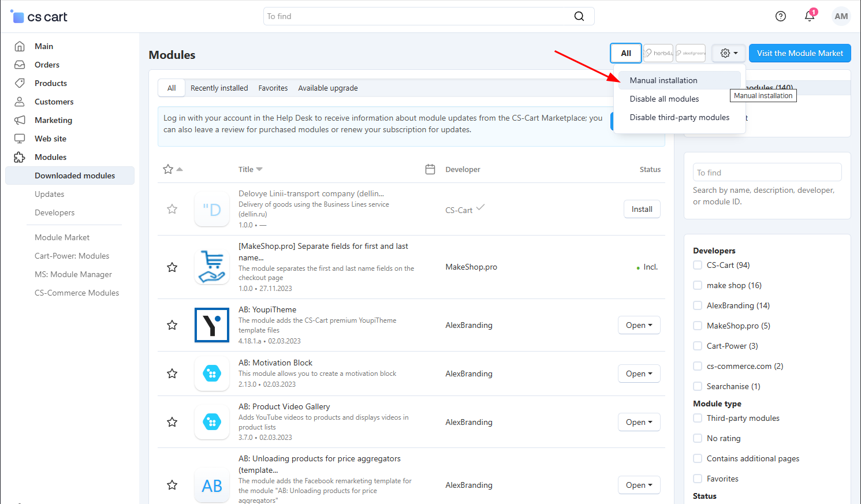Select Manual installation from the menu
This screenshot has height=504, width=861.
pos(664,80)
